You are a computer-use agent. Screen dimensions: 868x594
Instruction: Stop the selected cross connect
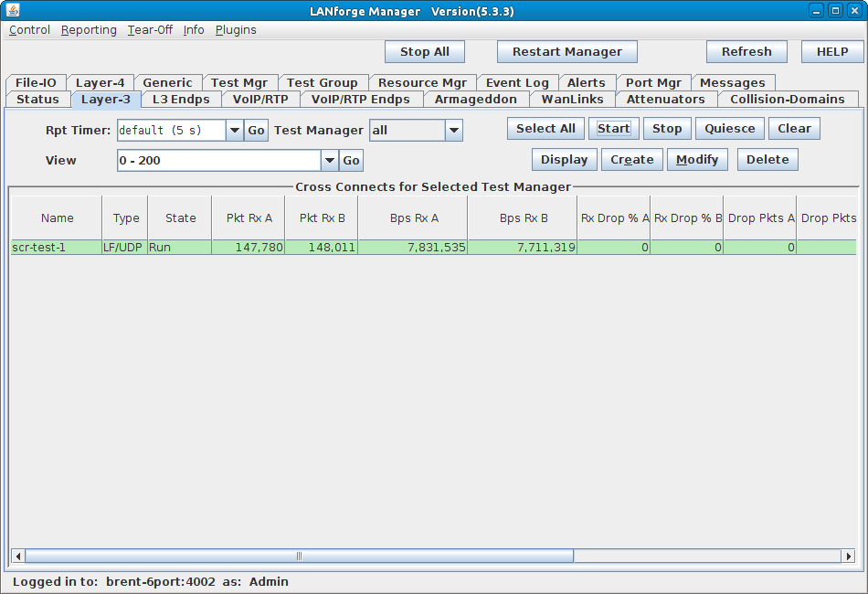[667, 129]
